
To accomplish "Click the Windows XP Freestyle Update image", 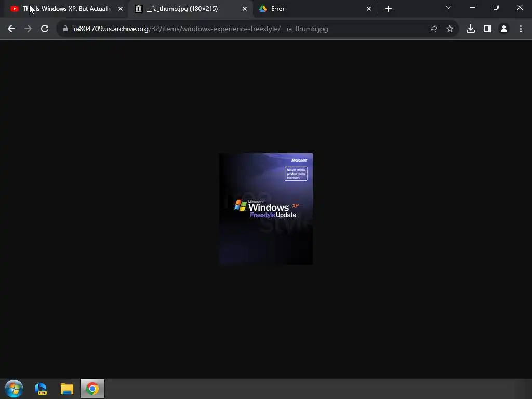I will click(265, 209).
